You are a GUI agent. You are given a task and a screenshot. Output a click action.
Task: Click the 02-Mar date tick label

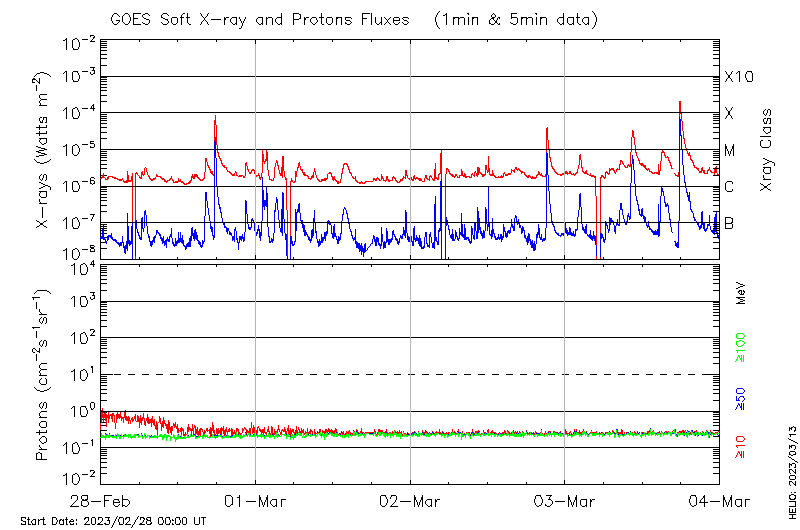[x=410, y=499]
